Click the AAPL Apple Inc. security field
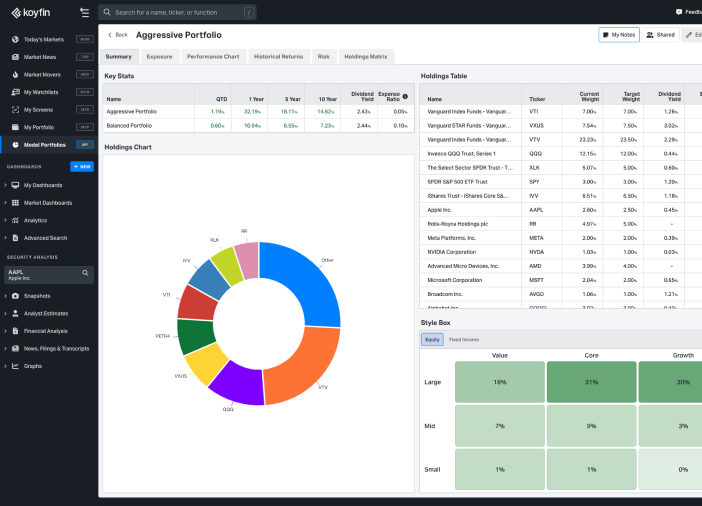 [x=49, y=275]
